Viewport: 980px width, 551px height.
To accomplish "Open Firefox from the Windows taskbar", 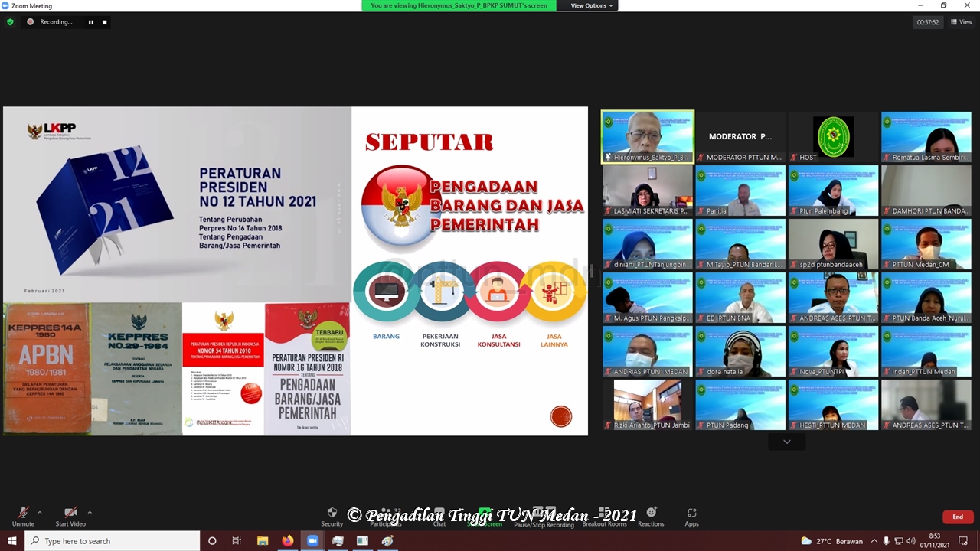I will tap(287, 541).
